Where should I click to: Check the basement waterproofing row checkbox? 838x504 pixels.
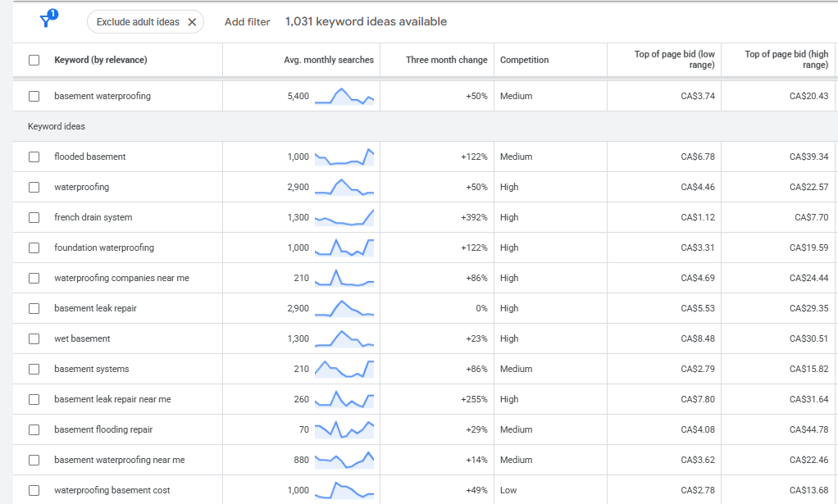pos(34,96)
